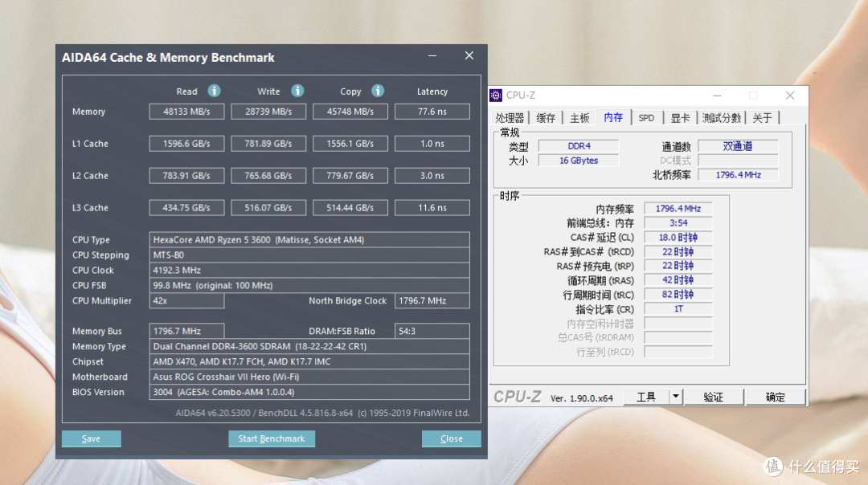Click the L2 Cache Copy value 779.67 GB/s
This screenshot has height=485, width=868.
(x=350, y=175)
